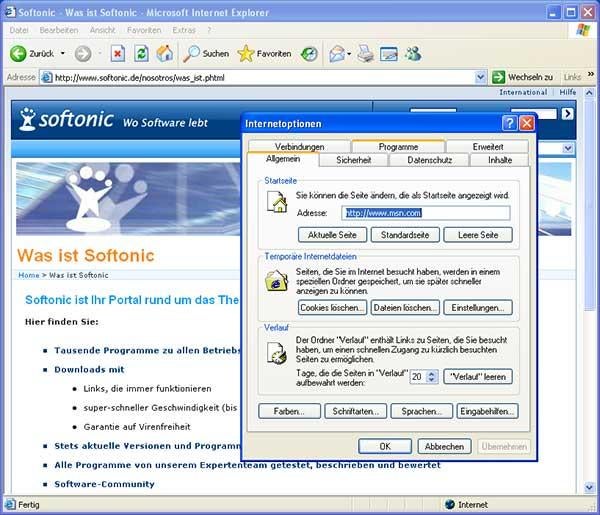Open the history clock icon in toolbar
Screen dimensions: 600x515
309,54
